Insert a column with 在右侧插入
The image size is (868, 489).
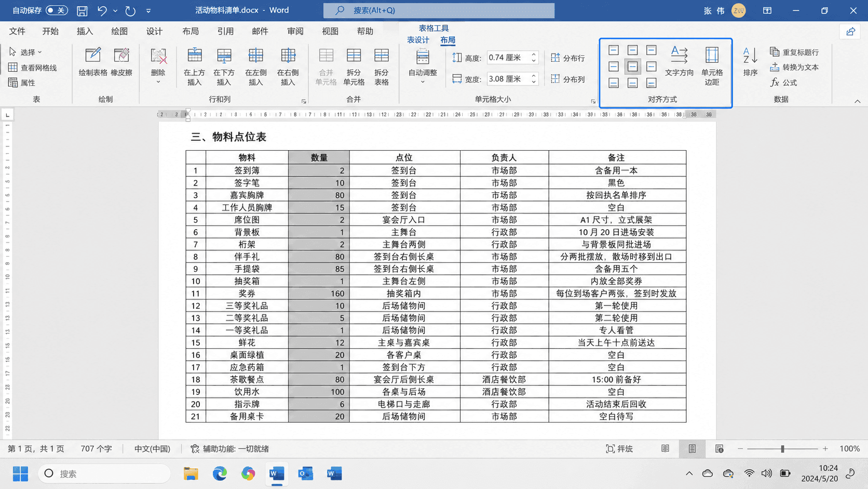[288, 67]
